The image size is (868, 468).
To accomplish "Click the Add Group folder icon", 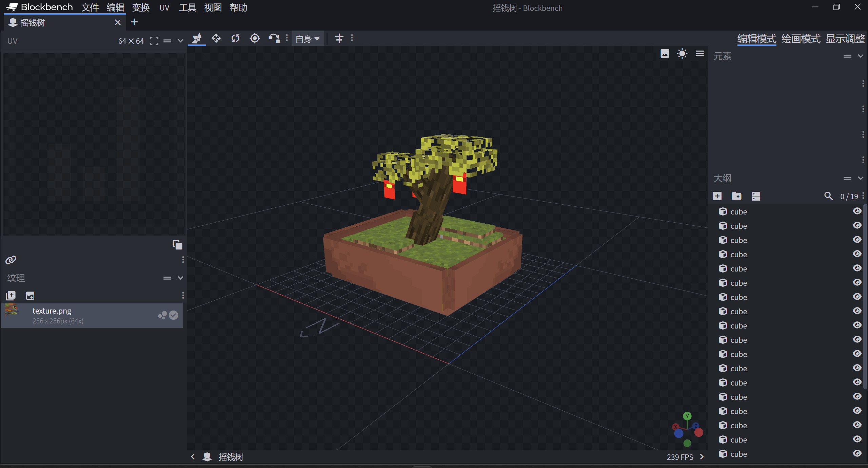I will click(736, 196).
